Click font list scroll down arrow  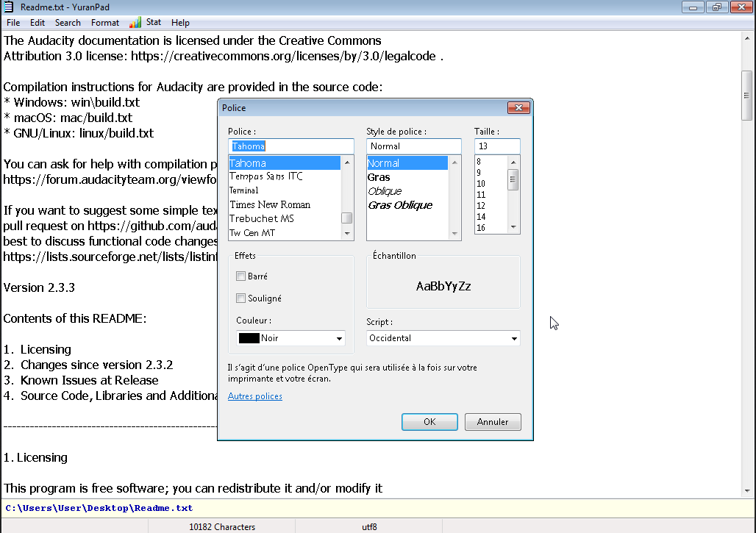point(347,233)
